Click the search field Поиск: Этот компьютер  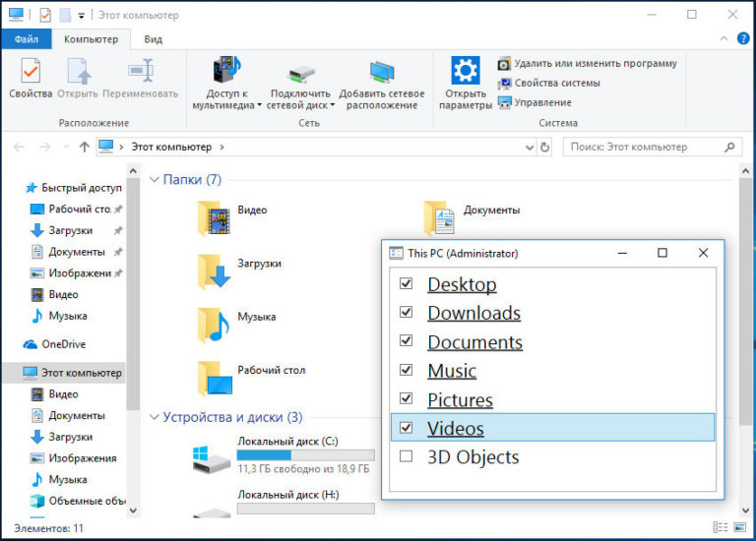coord(645,148)
